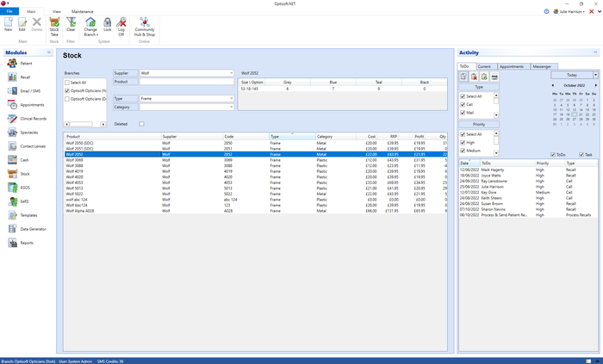This screenshot has height=364, width=603.
Task: Open Community Hub & Shop
Action: 144,27
